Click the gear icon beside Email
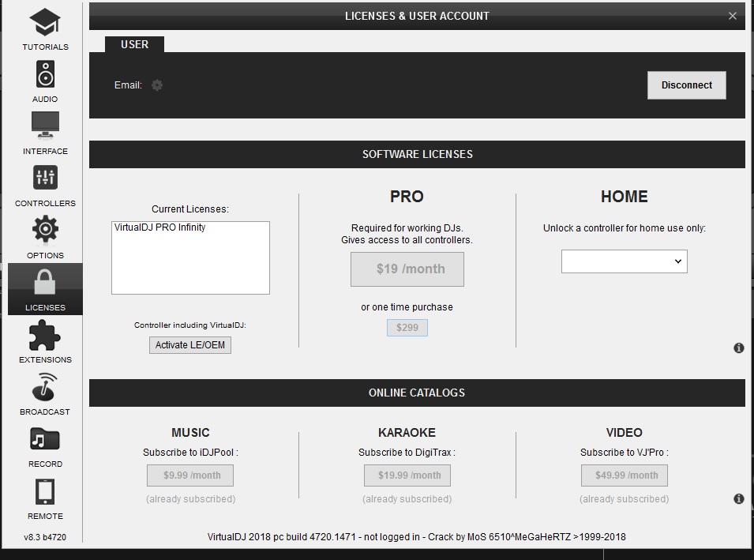The image size is (754, 560). pyautogui.click(x=157, y=85)
